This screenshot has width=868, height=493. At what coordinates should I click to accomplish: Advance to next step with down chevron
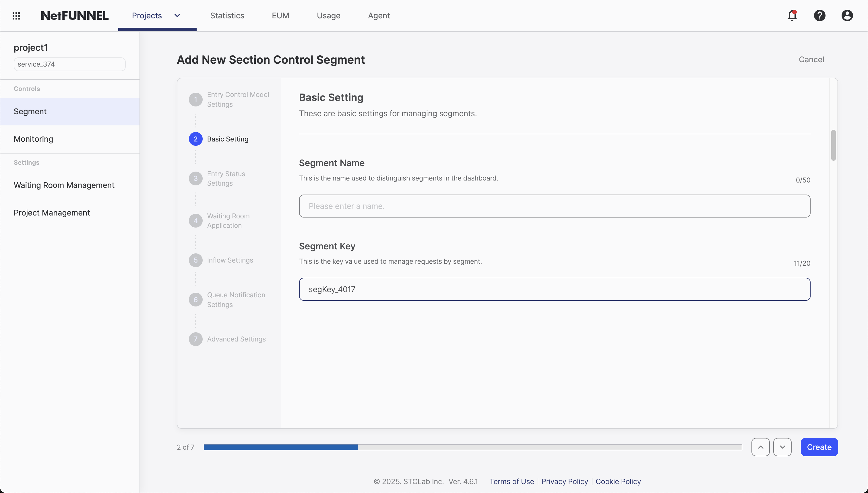point(783,447)
